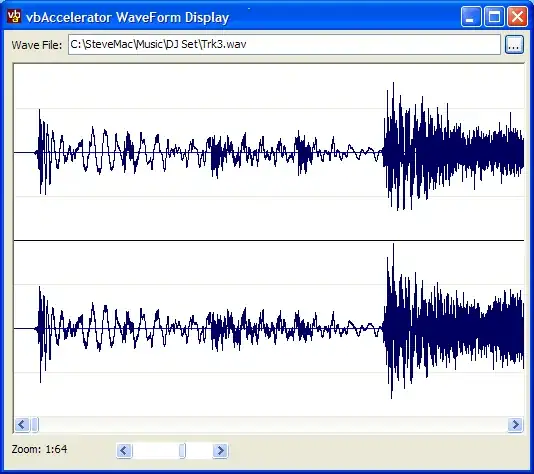Minimize the WaveForm Display window
Screen dimensions: 534x474
(x=471, y=16)
